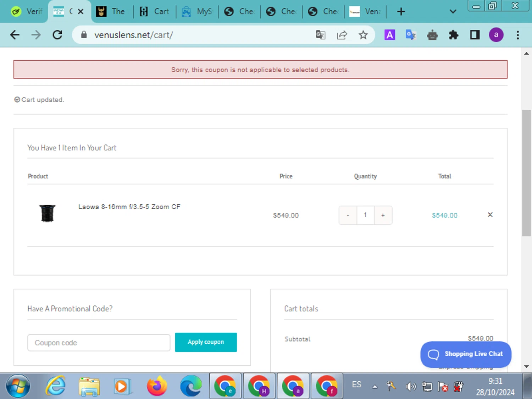Bookmark this page with the star icon
This screenshot has height=399, width=532.
coord(363,35)
